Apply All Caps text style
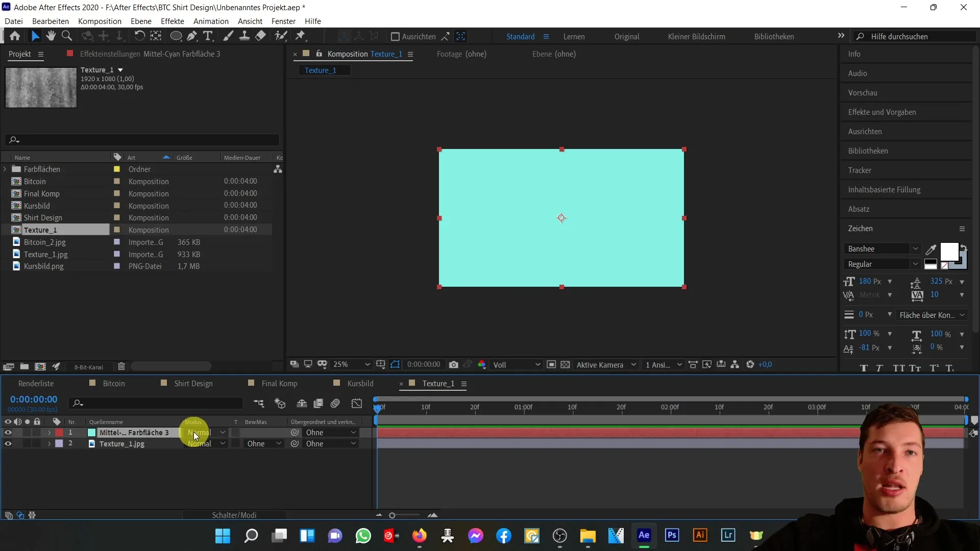This screenshot has width=980, height=551. coord(899,368)
